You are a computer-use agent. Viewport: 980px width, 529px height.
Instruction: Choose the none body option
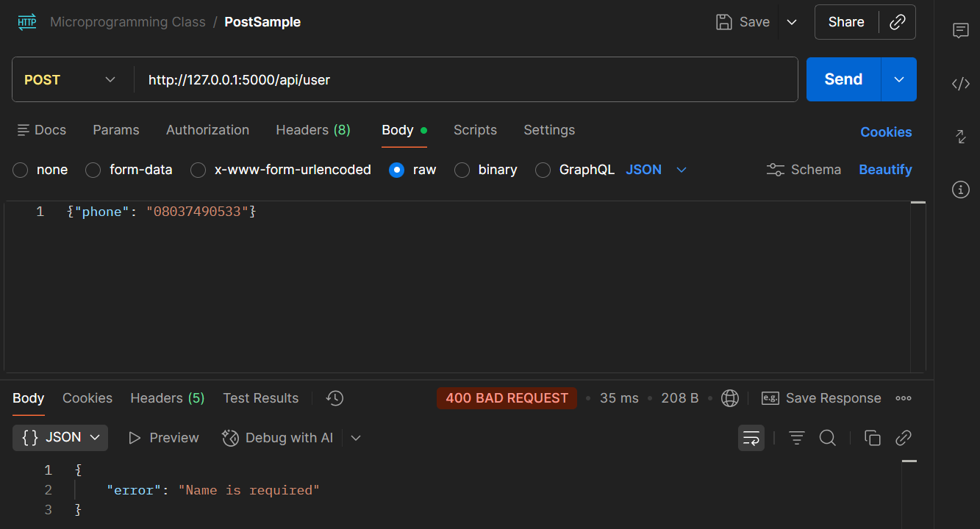(x=21, y=170)
